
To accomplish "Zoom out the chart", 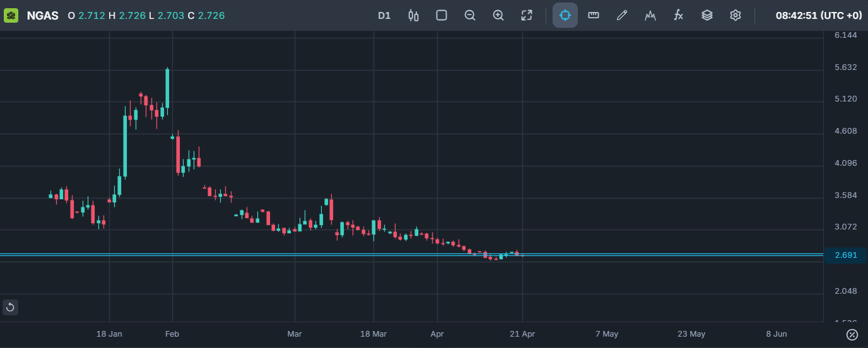I will (470, 15).
